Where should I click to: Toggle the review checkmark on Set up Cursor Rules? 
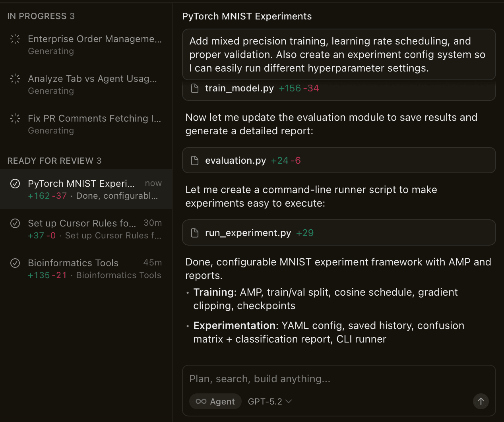[15, 223]
